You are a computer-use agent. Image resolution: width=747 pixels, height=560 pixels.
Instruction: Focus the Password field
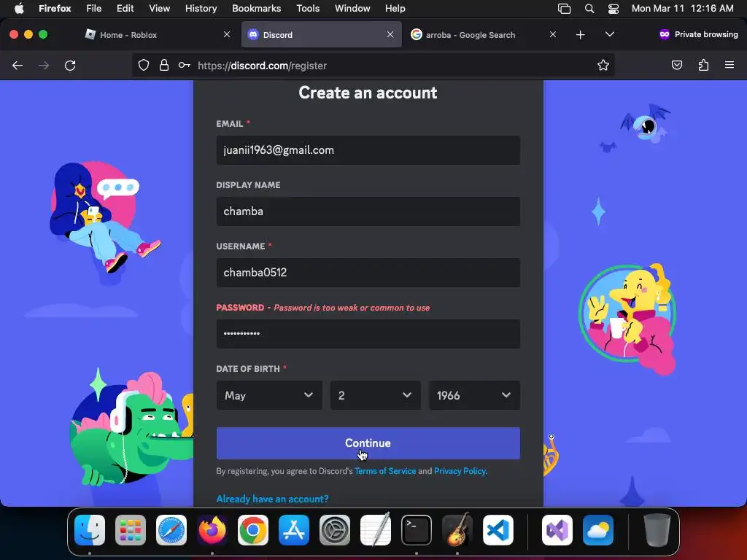click(x=368, y=334)
